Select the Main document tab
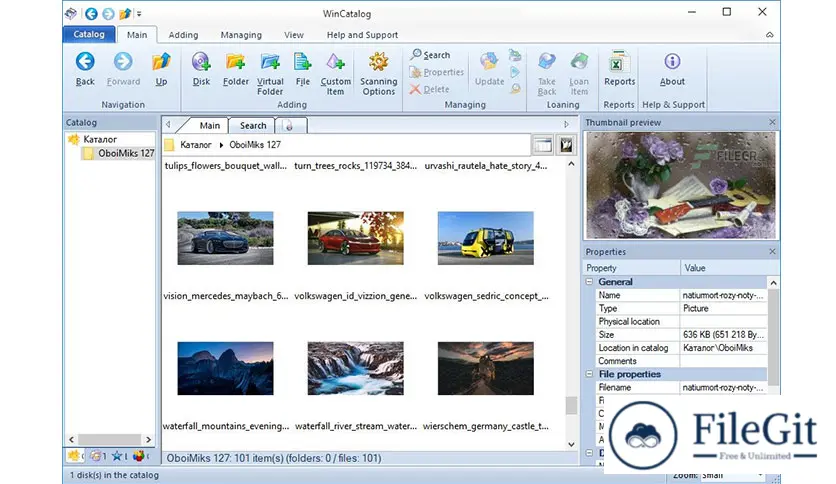Viewport: 836px width, 484px height. (x=210, y=125)
